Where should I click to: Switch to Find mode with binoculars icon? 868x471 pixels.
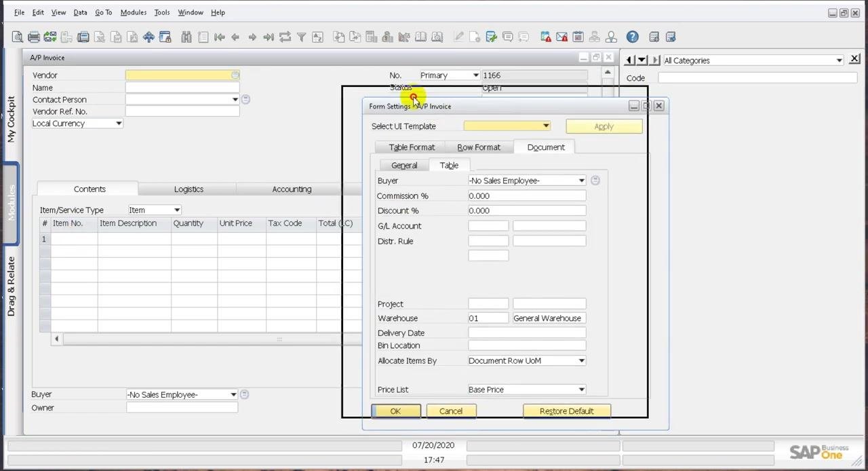pyautogui.click(x=186, y=37)
